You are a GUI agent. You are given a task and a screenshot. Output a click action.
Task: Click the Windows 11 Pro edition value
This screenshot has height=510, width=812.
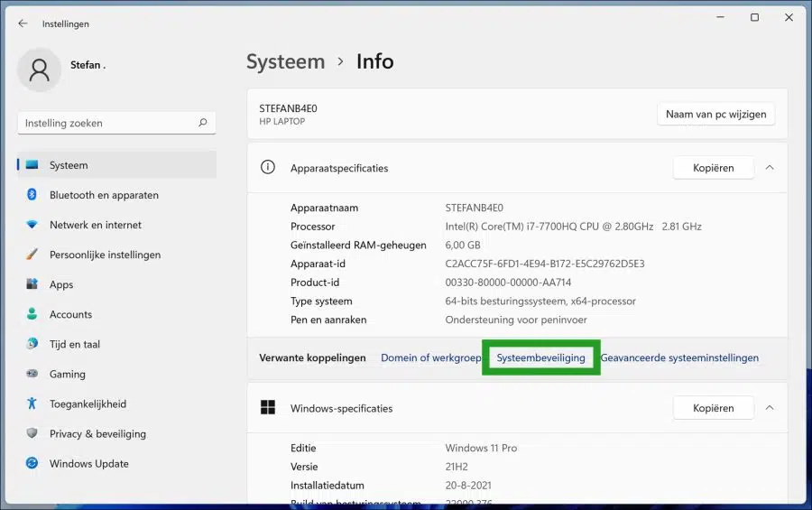pos(481,448)
